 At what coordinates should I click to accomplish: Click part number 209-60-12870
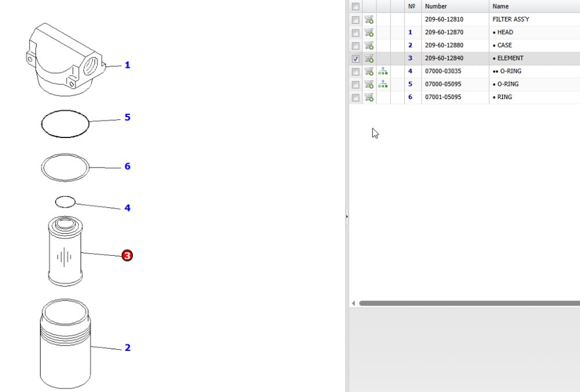click(x=444, y=32)
